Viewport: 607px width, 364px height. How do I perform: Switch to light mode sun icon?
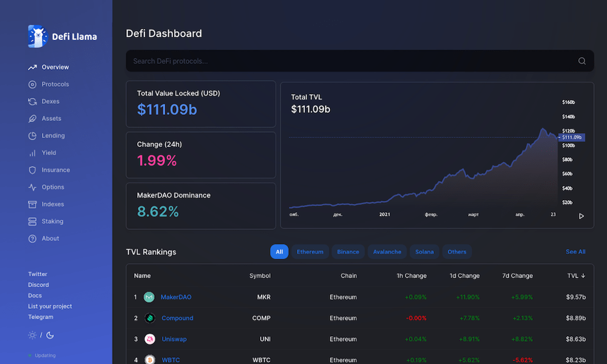tap(32, 335)
